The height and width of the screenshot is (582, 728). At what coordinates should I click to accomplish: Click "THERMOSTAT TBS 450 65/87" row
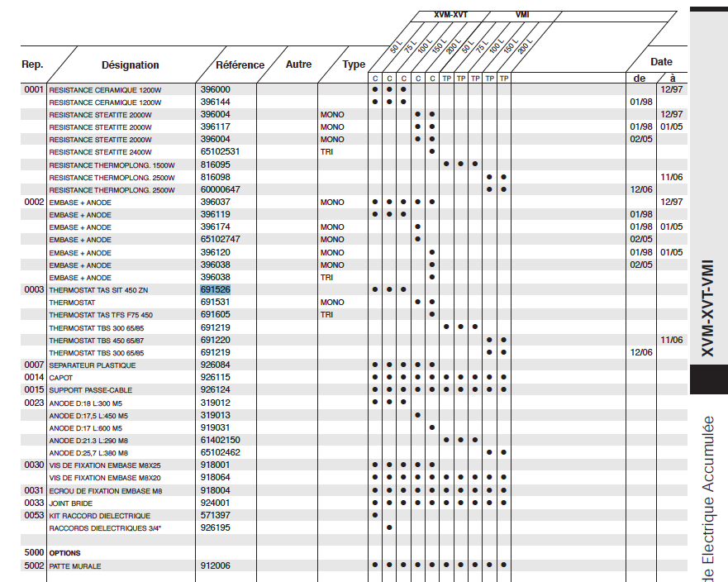point(97,341)
